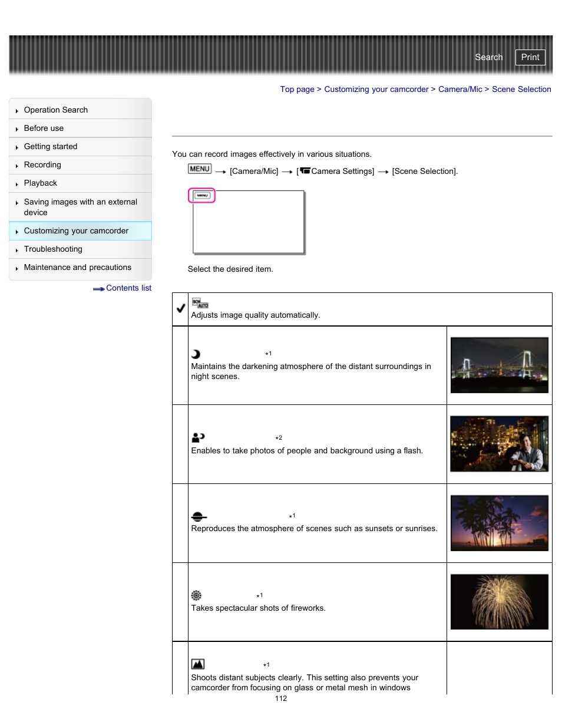This screenshot has width=562, height=728.
Task: Click the Night Scene moon icon
Action: click(196, 354)
